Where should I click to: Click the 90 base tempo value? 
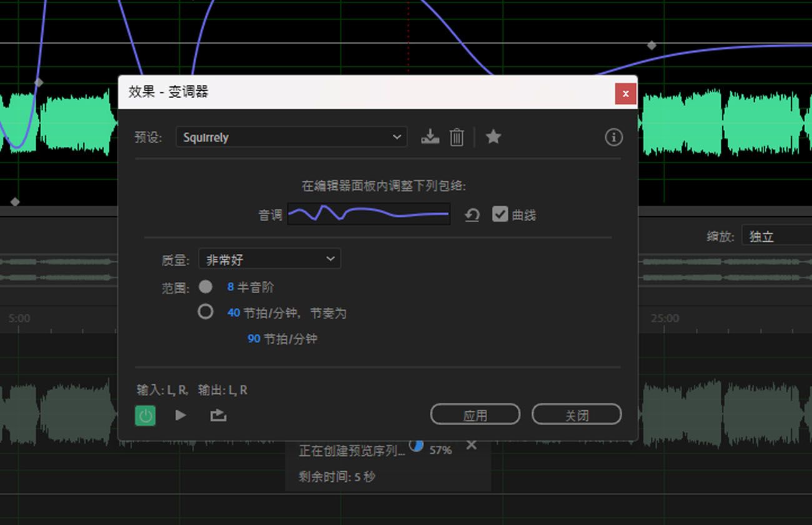point(254,339)
